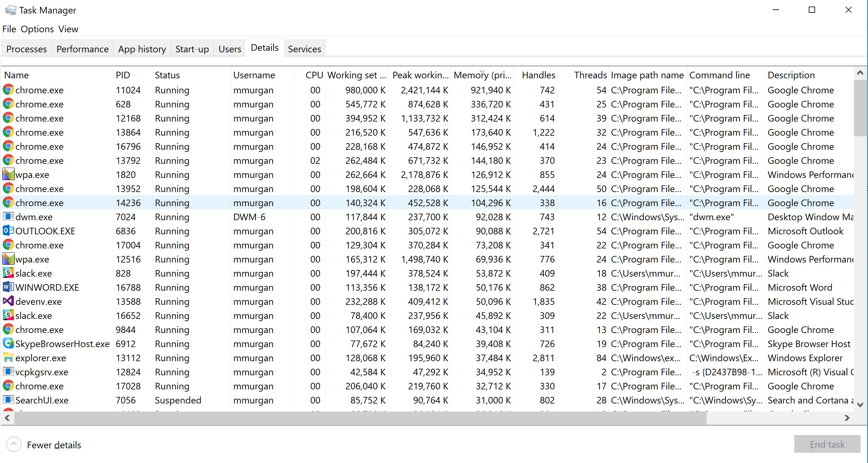Click the Chrome icon in the PID 13952 row

[8, 189]
